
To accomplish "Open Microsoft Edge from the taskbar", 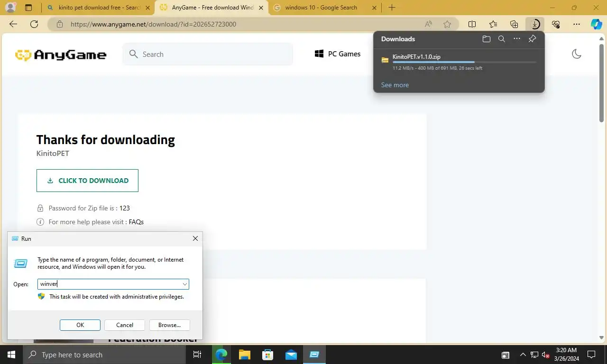I will point(221,355).
